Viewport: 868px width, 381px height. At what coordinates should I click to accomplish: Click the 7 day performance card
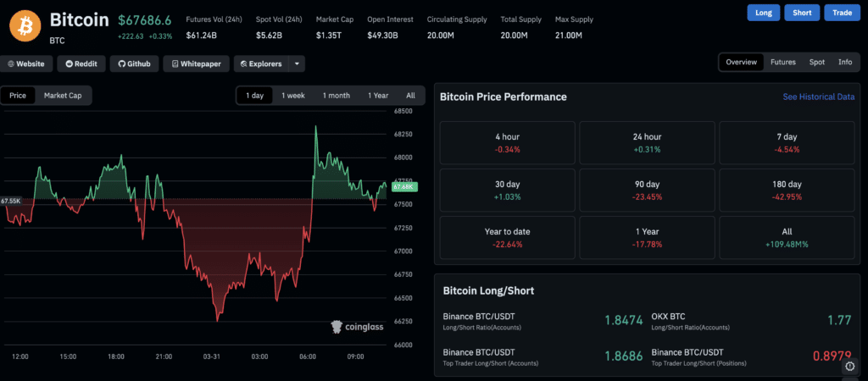788,142
